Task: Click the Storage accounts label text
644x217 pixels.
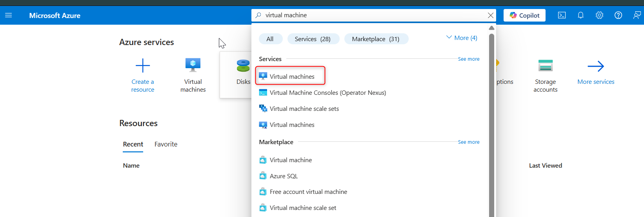Action: tap(546, 85)
